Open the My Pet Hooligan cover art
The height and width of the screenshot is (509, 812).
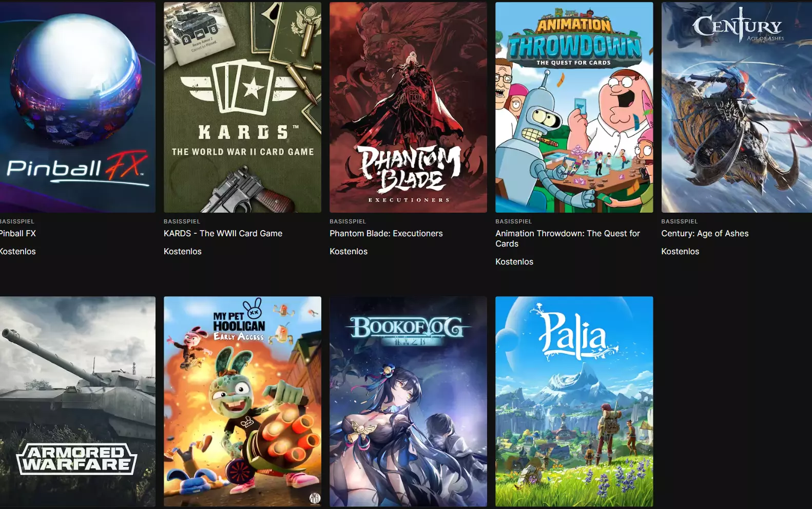(x=242, y=402)
